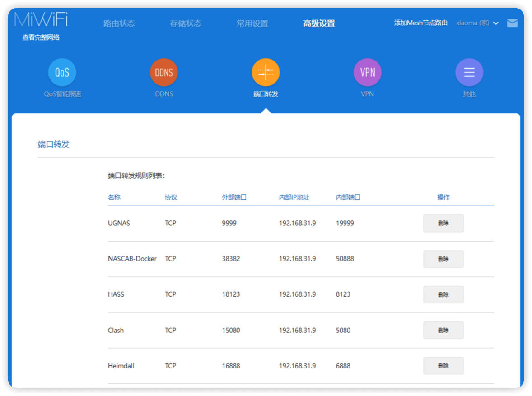Click internal port 8123
The height and width of the screenshot is (396, 532).
point(343,294)
